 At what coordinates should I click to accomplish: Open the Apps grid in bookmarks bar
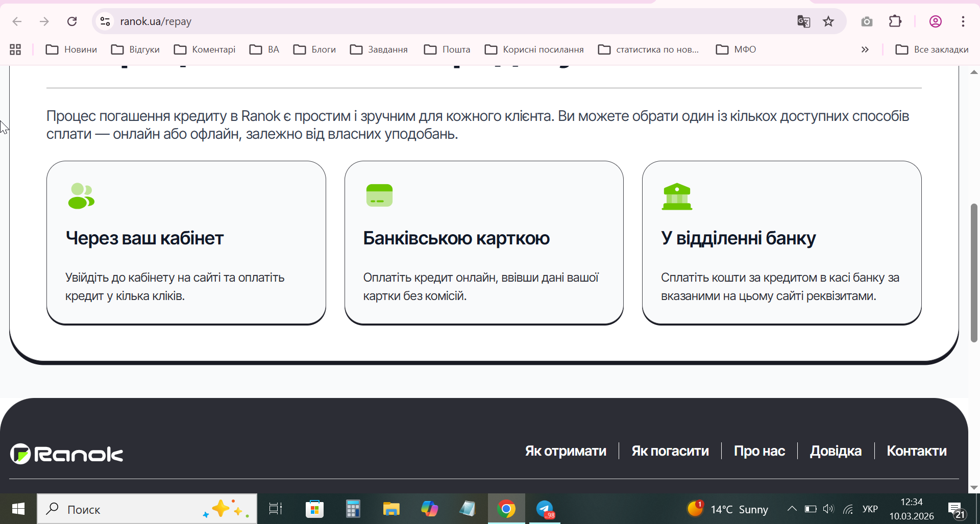tap(15, 49)
